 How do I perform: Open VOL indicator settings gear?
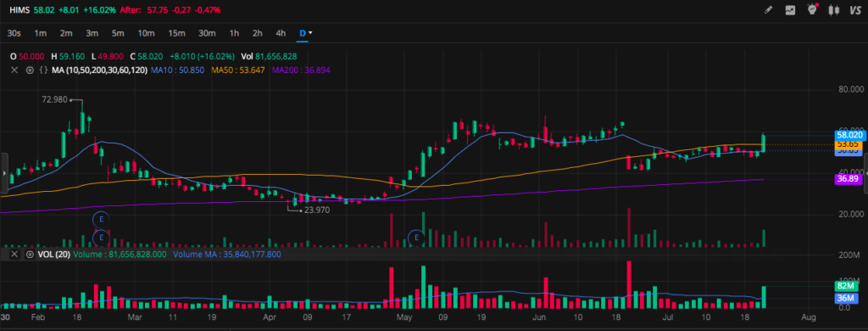pyautogui.click(x=30, y=255)
